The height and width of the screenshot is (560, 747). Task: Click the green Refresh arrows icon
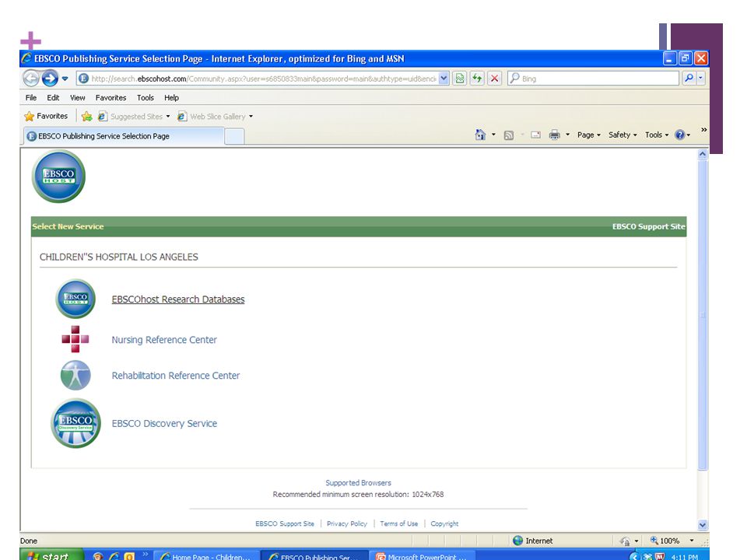point(477,79)
